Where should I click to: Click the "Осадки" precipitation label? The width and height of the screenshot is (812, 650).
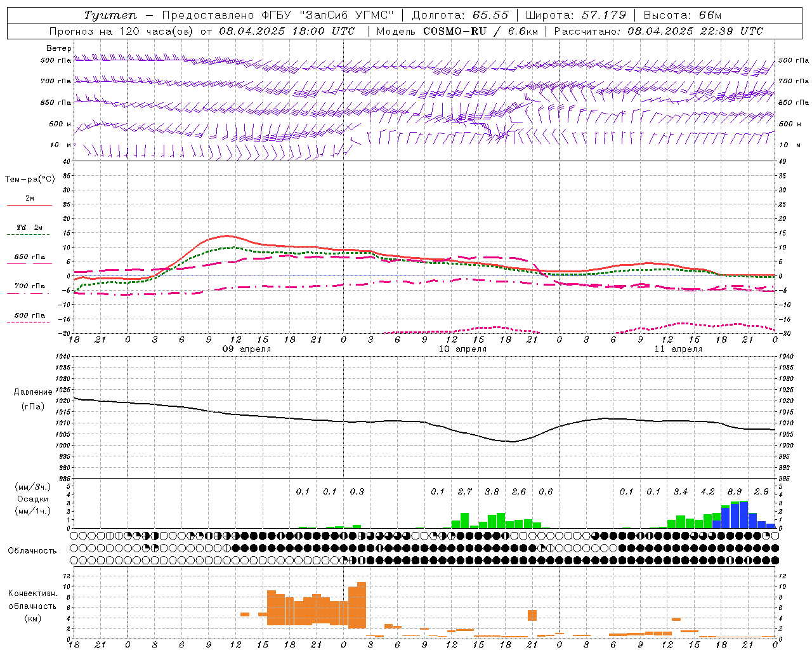[x=33, y=499]
